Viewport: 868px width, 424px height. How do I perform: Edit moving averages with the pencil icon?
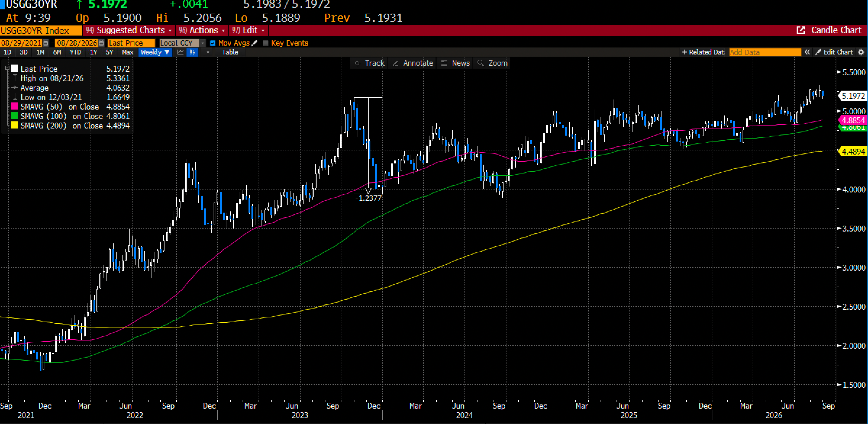tap(255, 43)
